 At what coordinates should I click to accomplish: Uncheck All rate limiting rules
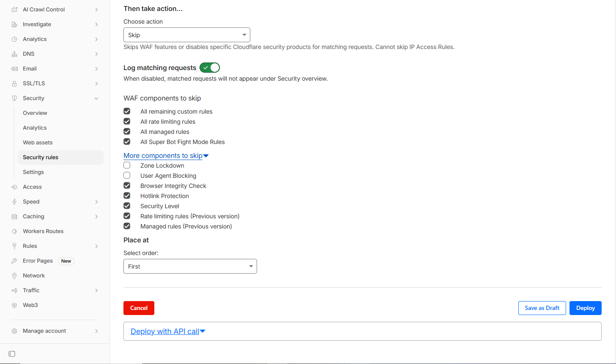coord(127,121)
